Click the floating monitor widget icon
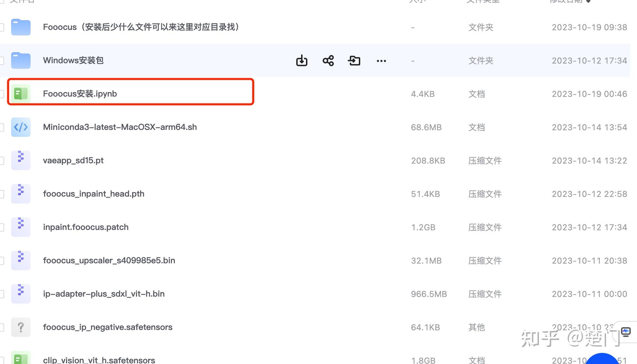The width and height of the screenshot is (637, 364). (626, 332)
